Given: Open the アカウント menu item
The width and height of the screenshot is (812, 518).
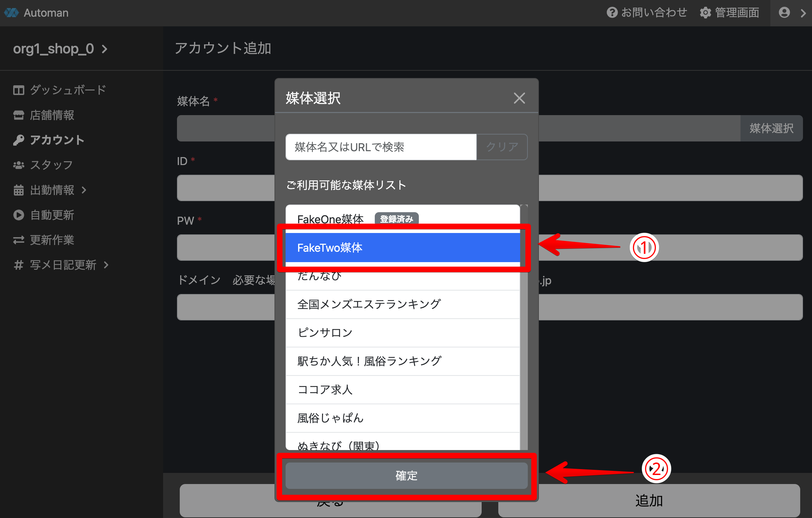Looking at the screenshot, I should [x=57, y=140].
